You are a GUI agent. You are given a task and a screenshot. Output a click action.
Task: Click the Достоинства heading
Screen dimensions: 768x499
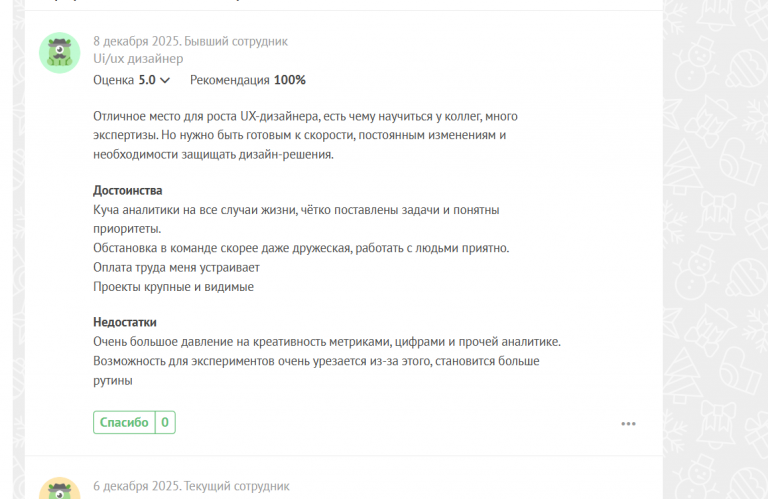[127, 190]
